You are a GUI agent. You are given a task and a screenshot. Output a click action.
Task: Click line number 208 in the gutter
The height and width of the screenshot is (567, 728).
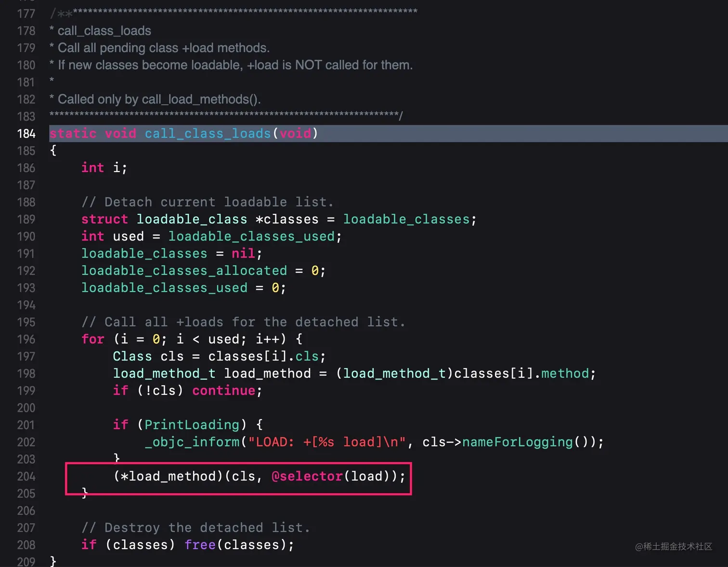pos(26,545)
